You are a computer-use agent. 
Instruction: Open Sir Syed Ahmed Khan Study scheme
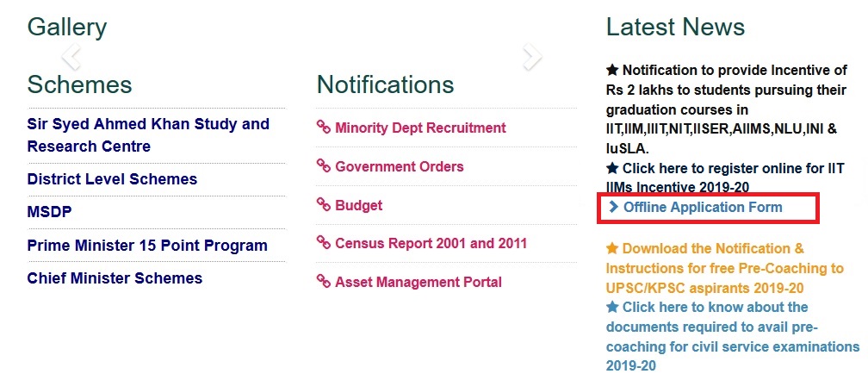point(148,135)
